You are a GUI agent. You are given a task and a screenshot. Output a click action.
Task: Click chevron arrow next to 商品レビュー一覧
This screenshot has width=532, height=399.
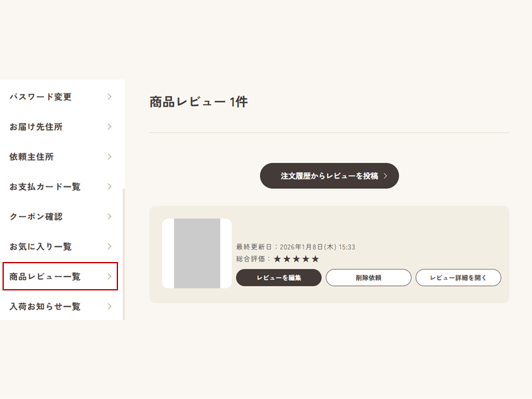(x=109, y=277)
